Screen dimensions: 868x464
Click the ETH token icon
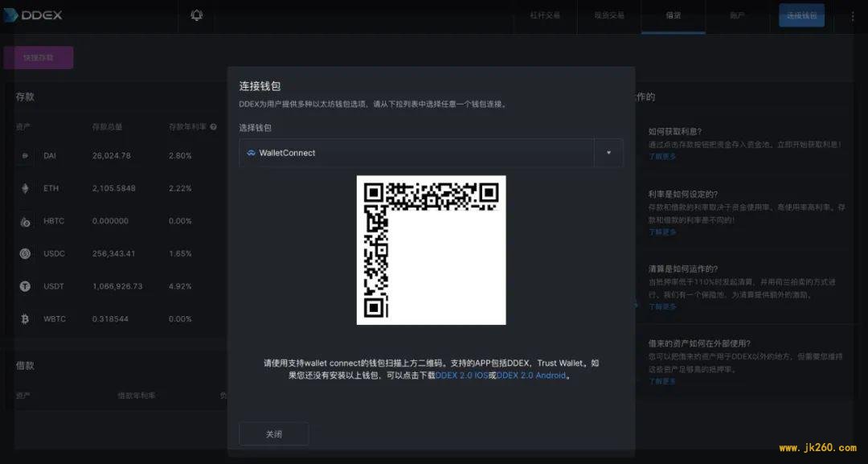coord(25,189)
